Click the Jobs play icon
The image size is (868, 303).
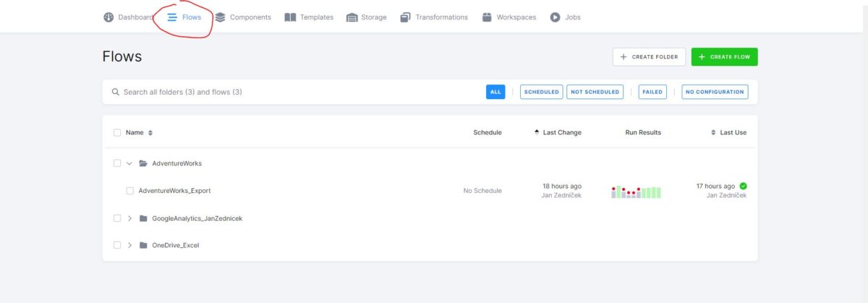coord(555,17)
